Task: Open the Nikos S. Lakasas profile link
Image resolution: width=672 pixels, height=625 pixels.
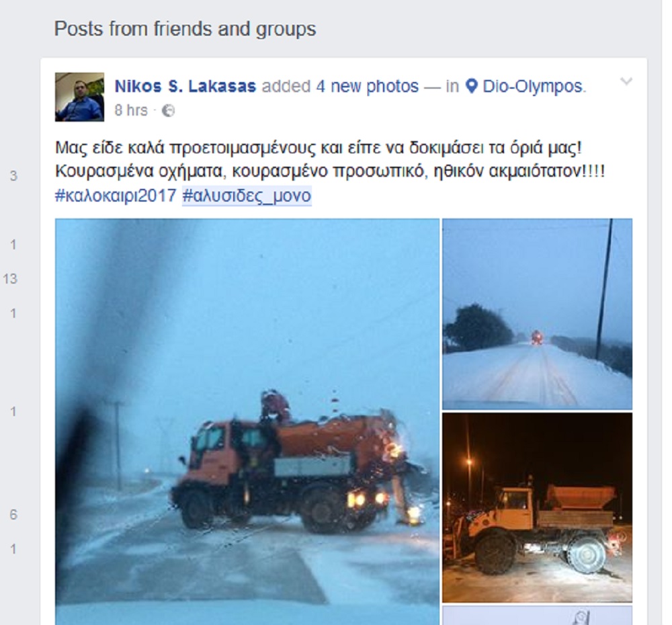Action: click(x=185, y=86)
